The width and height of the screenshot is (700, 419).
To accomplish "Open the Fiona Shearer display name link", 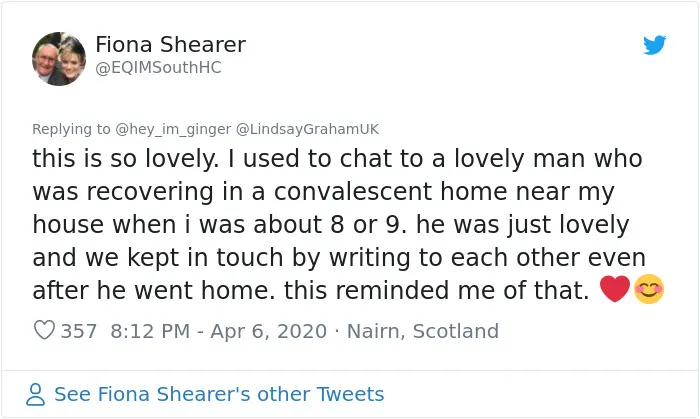I will click(x=170, y=45).
